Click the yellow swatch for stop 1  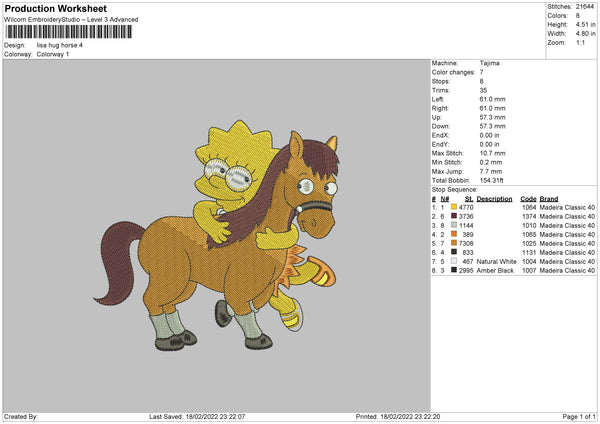[454, 207]
